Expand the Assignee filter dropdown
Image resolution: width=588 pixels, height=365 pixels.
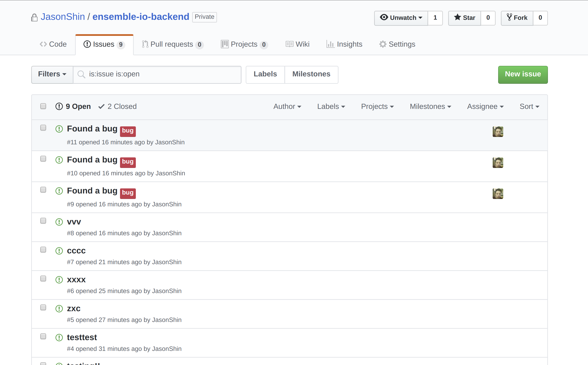click(x=485, y=107)
